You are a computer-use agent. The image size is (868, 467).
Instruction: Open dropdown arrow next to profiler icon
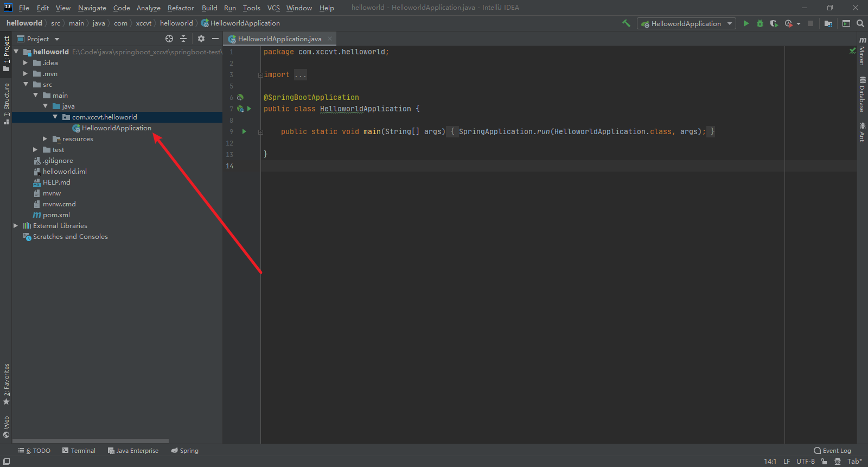pyautogui.click(x=799, y=23)
